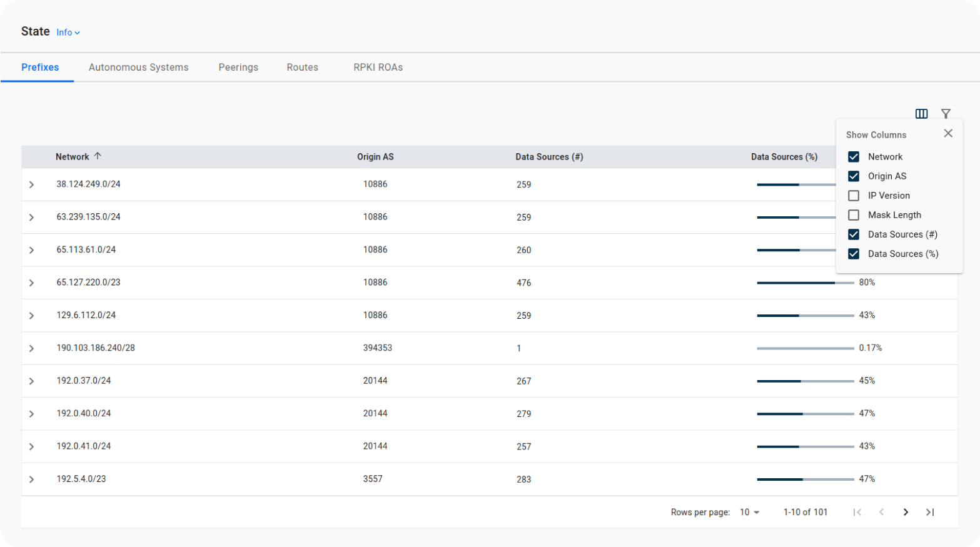Go to the next page arrow

pos(906,512)
